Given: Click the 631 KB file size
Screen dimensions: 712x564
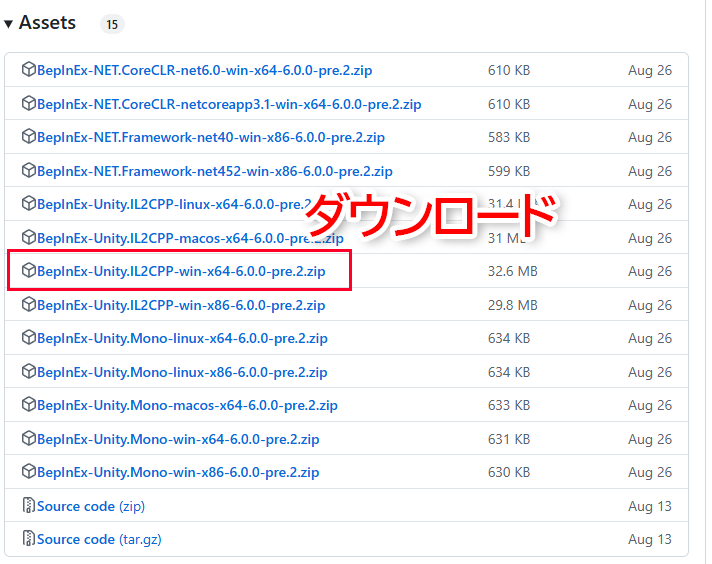Looking at the screenshot, I should click(x=509, y=440).
